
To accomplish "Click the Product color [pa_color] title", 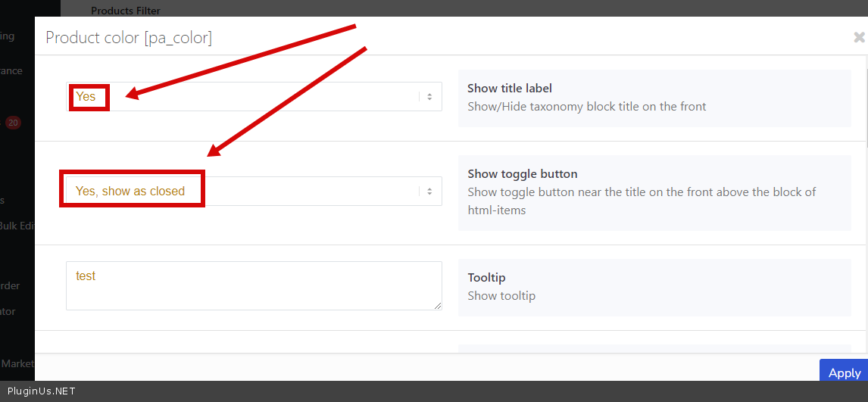I will (x=129, y=37).
